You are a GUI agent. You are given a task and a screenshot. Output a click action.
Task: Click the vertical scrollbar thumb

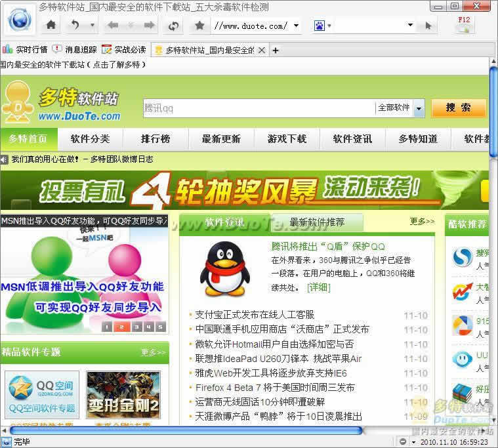pos(493,112)
